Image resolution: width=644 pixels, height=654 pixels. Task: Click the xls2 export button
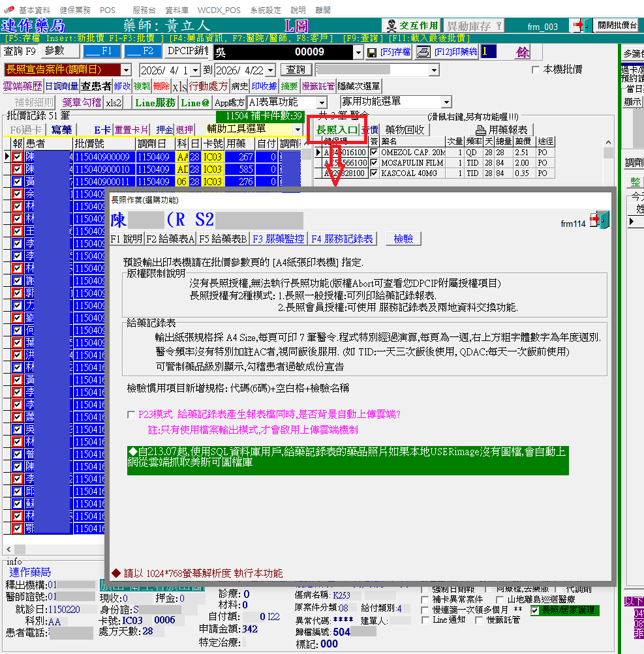pyautogui.click(x=114, y=102)
